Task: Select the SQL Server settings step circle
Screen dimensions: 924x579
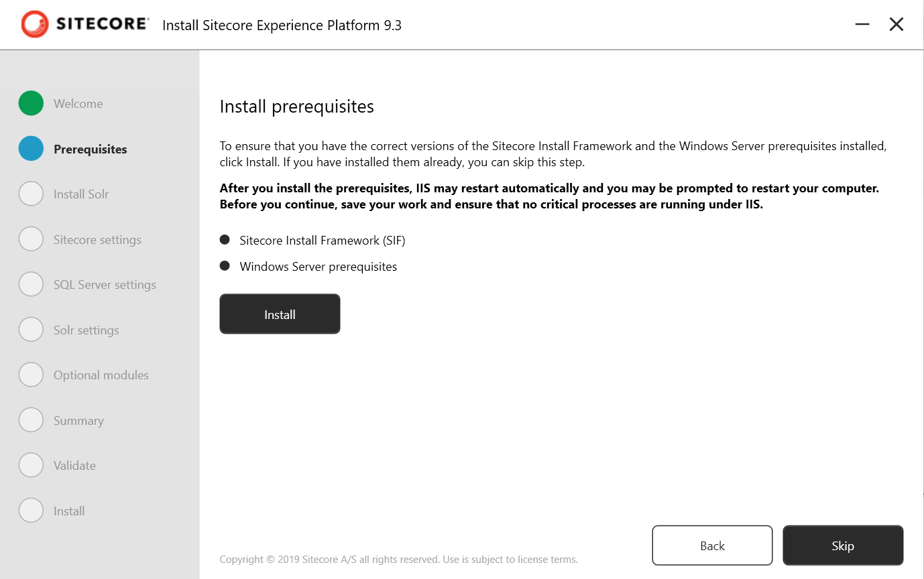Action: pos(31,284)
